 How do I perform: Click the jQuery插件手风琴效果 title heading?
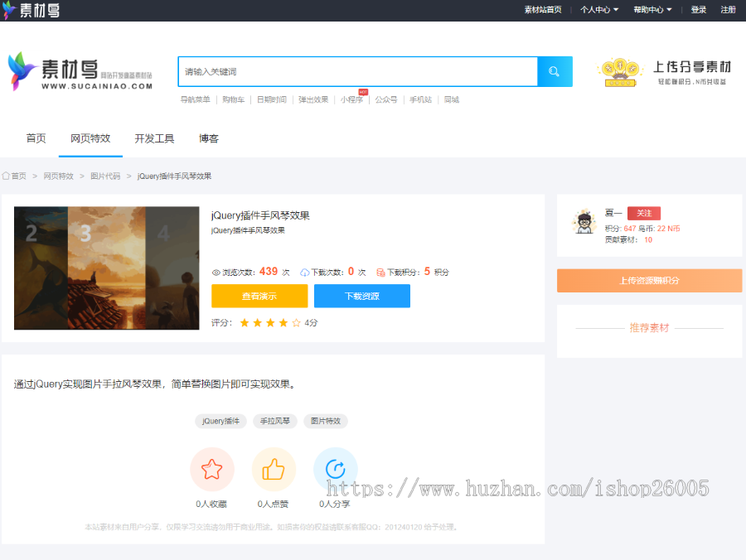click(x=260, y=215)
